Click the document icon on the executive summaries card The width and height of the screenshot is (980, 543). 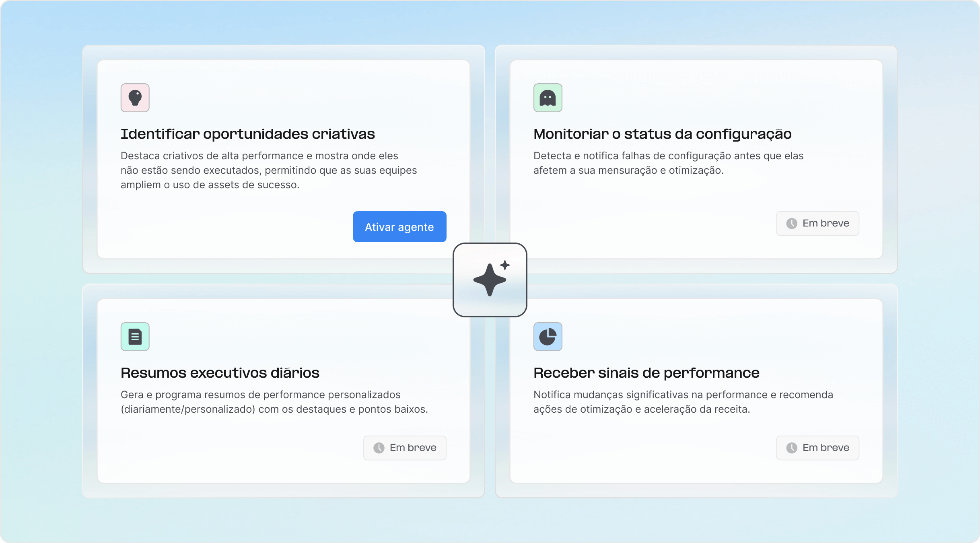[135, 336]
